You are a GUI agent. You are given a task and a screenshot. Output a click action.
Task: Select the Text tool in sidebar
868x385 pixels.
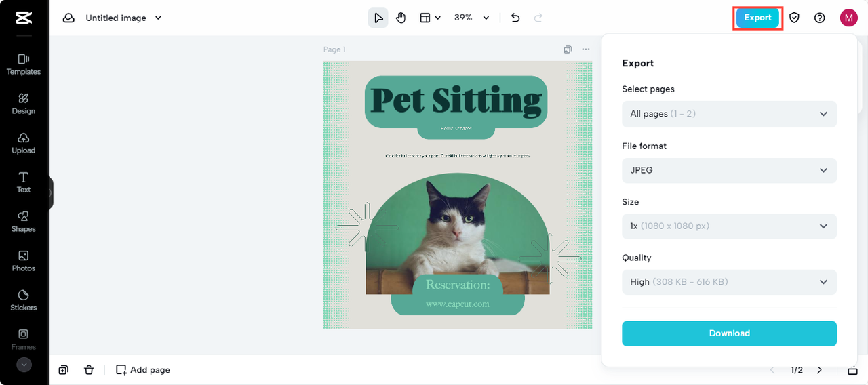click(24, 182)
